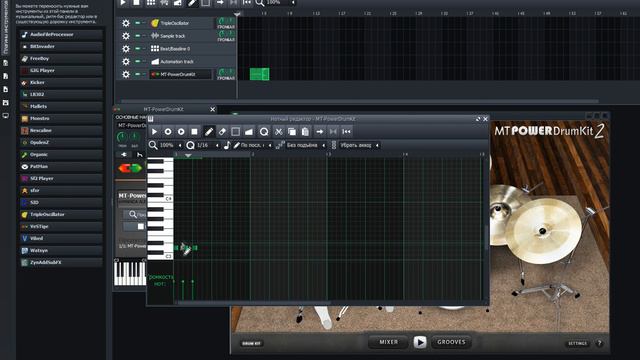Open the instrument plugins sidebar tab
This screenshot has height=360, width=640.
6,27
